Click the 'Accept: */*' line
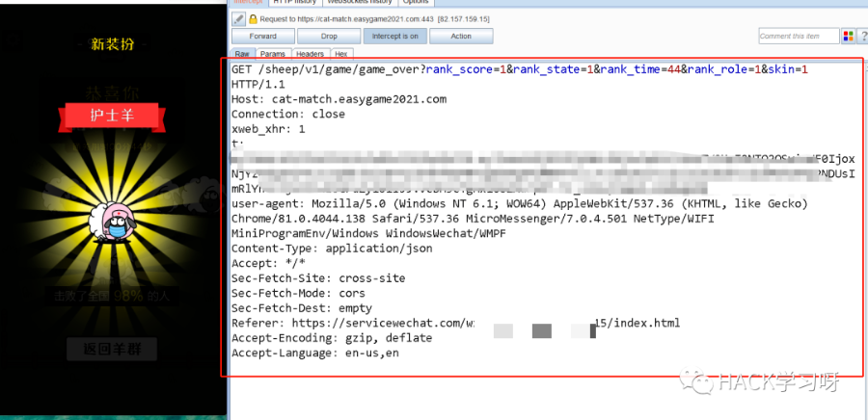 [x=268, y=264]
